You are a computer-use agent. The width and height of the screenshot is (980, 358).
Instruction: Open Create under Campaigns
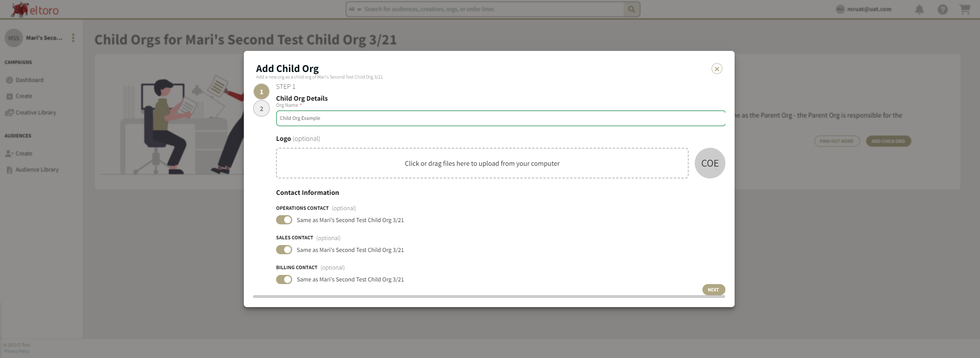[x=24, y=96]
